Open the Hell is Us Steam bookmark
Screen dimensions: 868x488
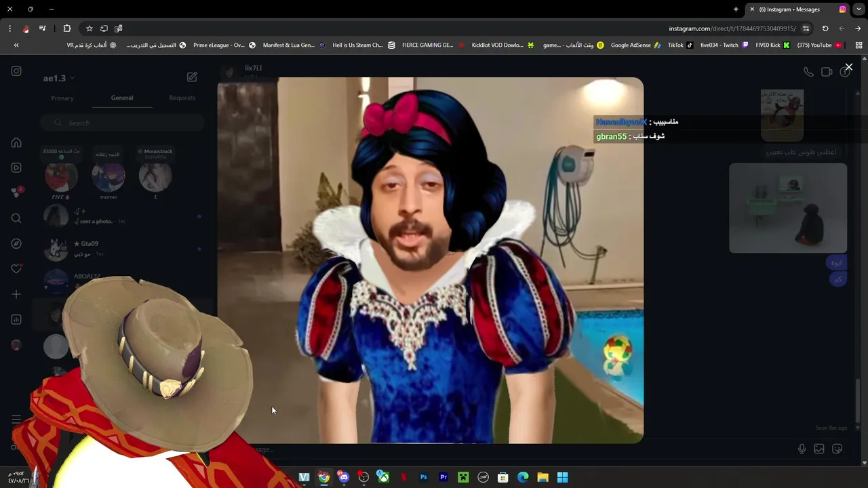pos(363,45)
